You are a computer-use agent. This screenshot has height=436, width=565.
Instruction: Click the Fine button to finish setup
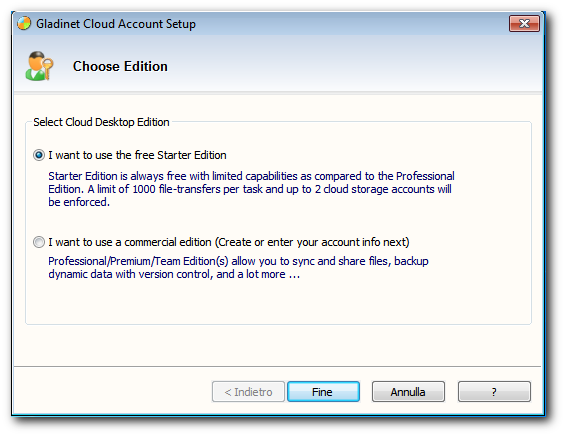point(323,392)
